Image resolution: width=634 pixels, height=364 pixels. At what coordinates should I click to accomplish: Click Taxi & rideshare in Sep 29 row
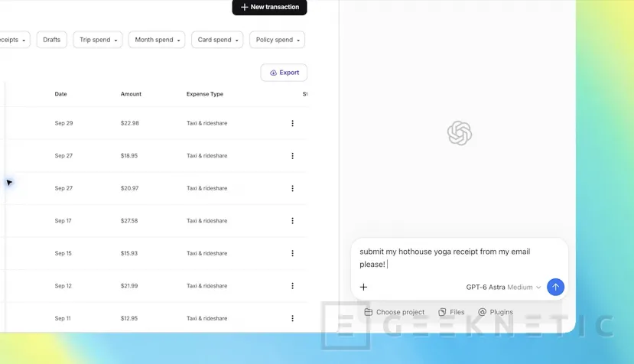click(x=207, y=123)
